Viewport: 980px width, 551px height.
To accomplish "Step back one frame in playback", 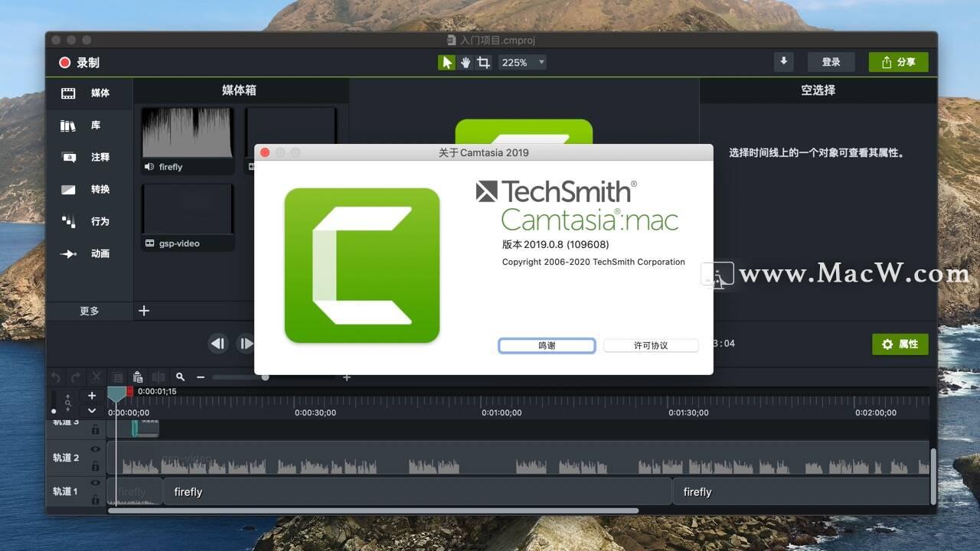I will pos(218,344).
